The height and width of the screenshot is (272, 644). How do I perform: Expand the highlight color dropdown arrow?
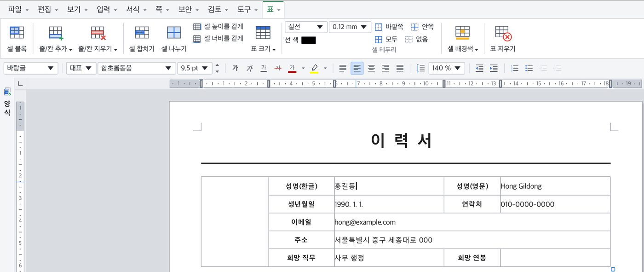tap(325, 68)
